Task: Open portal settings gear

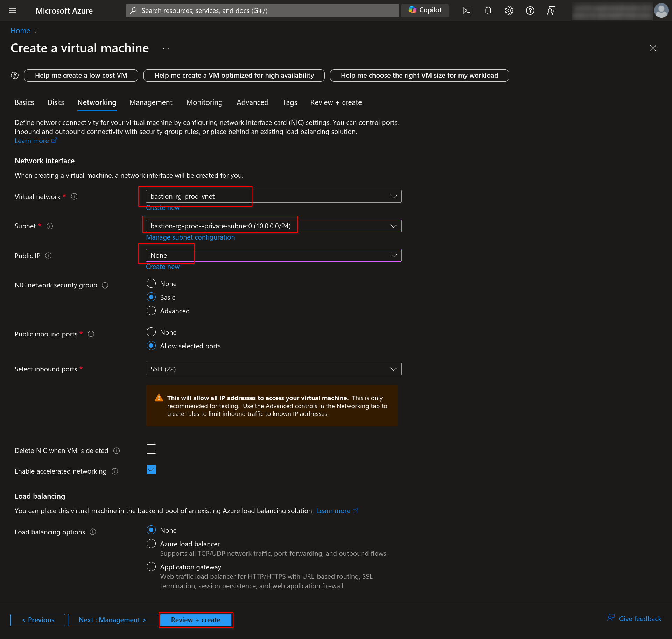Action: (509, 10)
